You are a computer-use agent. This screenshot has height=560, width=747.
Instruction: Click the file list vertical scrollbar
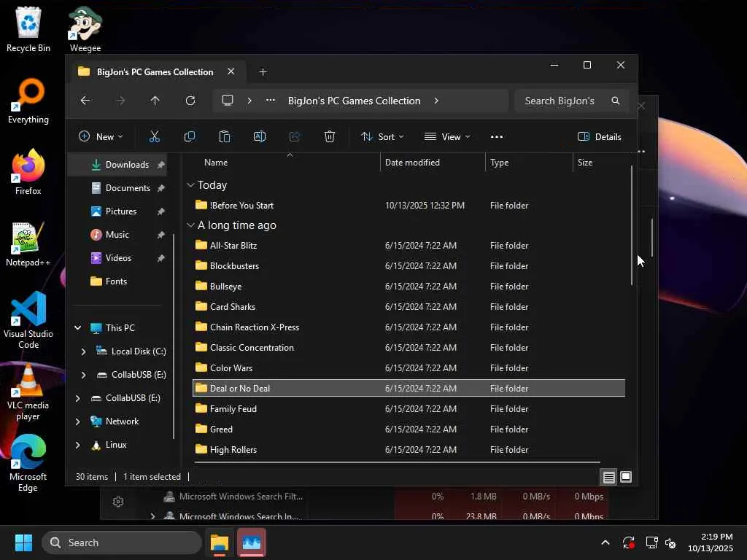coord(632,226)
